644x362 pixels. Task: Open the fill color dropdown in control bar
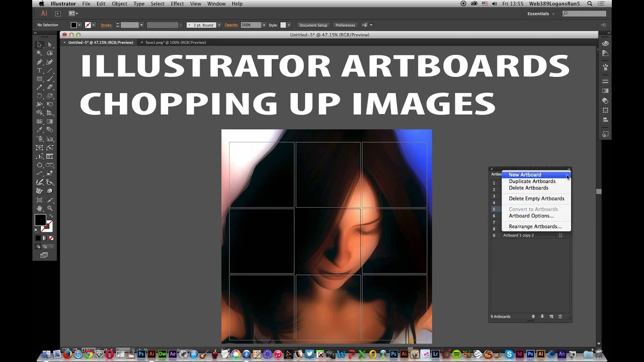79,25
